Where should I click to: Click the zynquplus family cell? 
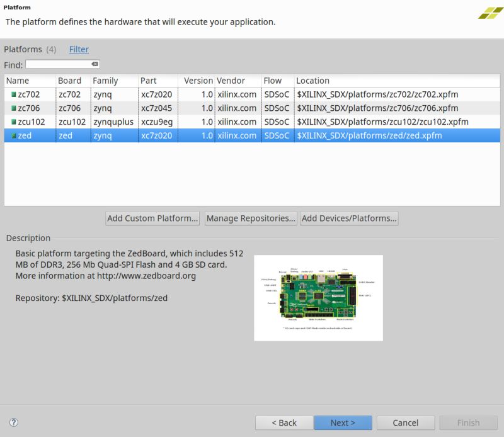coord(113,122)
